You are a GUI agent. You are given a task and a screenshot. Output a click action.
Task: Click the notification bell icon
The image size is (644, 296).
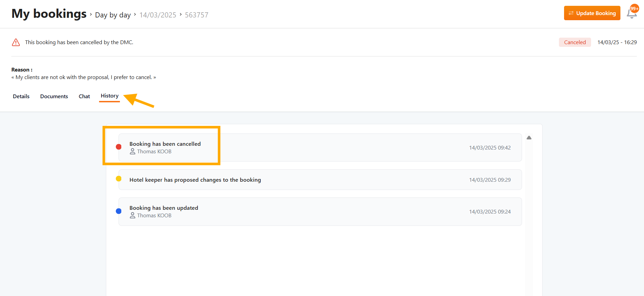click(x=631, y=14)
